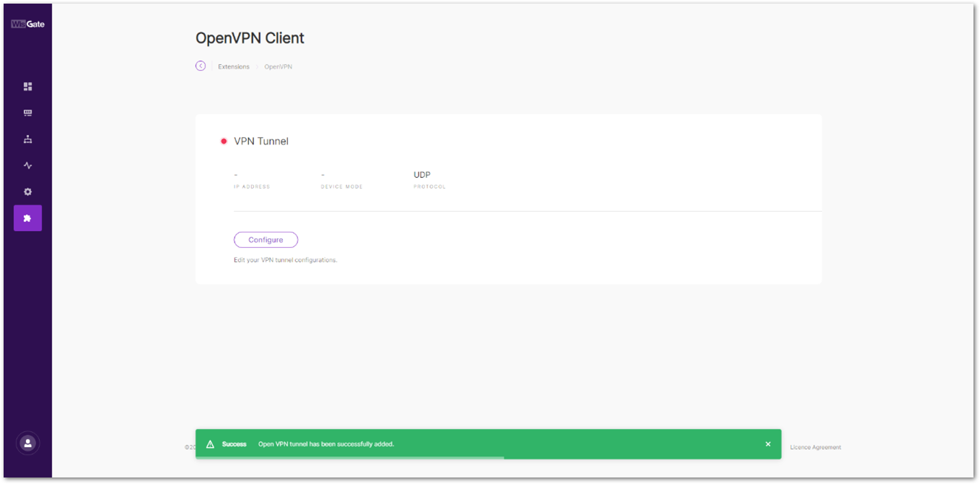Click the LoRa devices icon in sidebar
Screen dimensions: 980x484
(x=27, y=113)
